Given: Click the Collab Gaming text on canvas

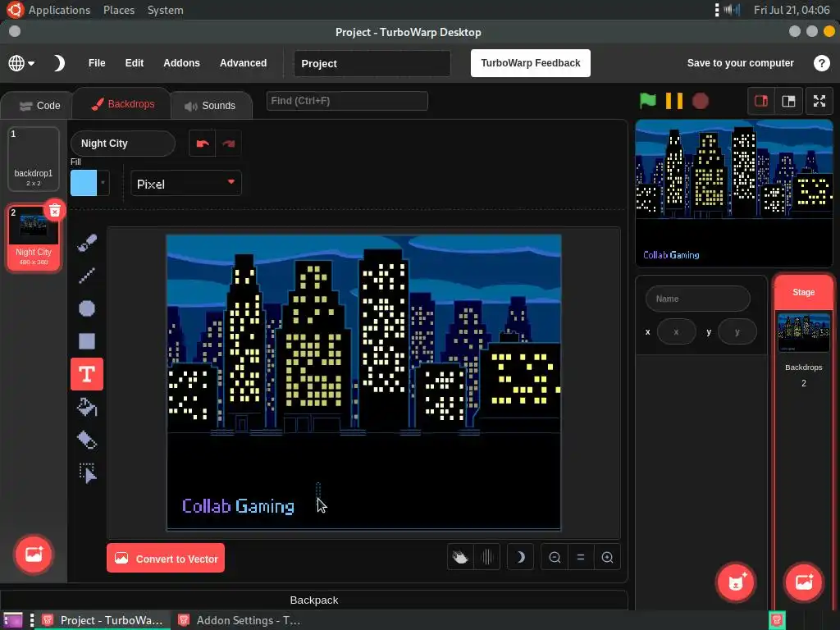Looking at the screenshot, I should coord(238,505).
